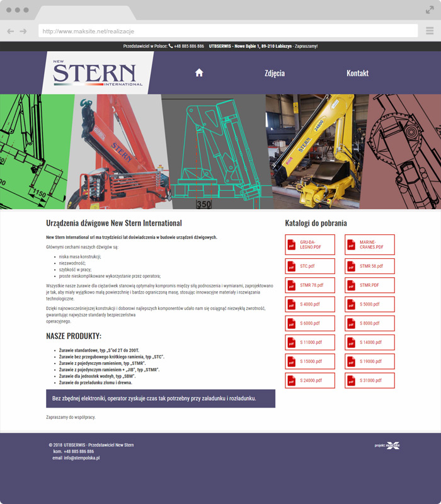The image size is (441, 504).
Task: Click the purple 'Bez zbędnej elektroniki' banner
Action: (161, 398)
